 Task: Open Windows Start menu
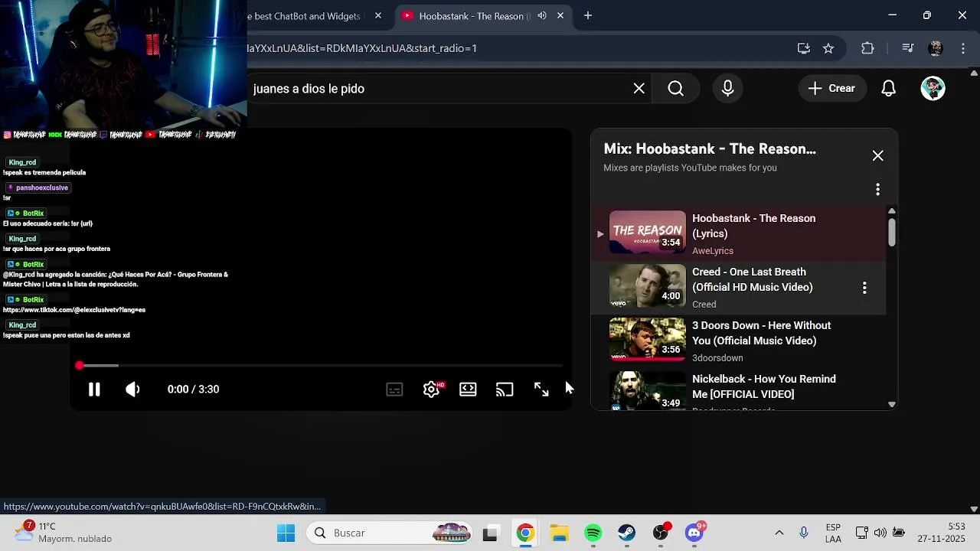[x=286, y=533]
